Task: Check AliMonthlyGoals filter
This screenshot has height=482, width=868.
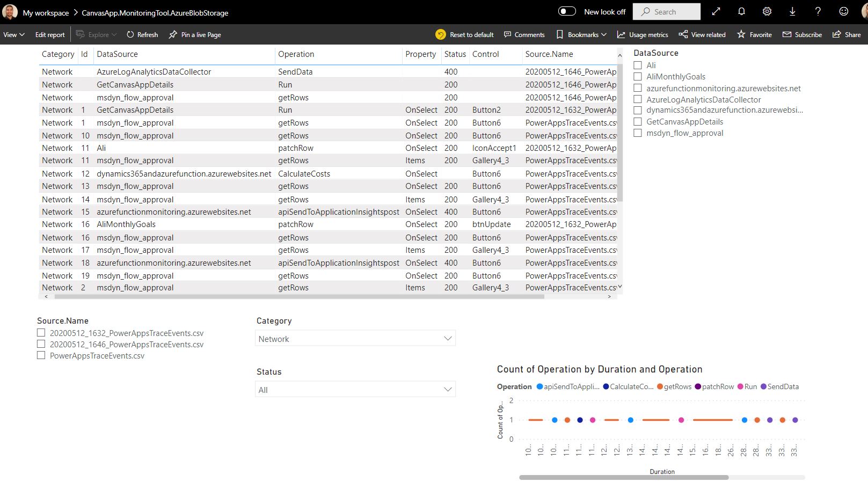Action: coord(638,76)
